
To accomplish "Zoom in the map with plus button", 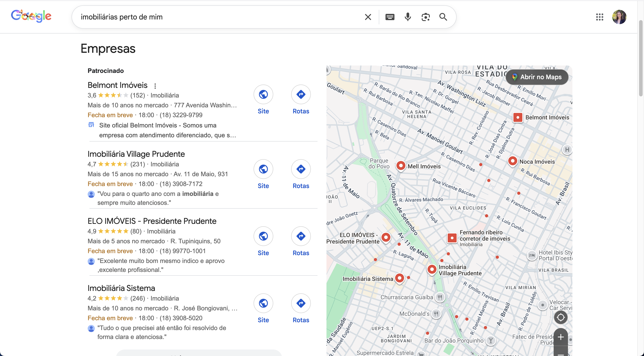I will point(561,337).
